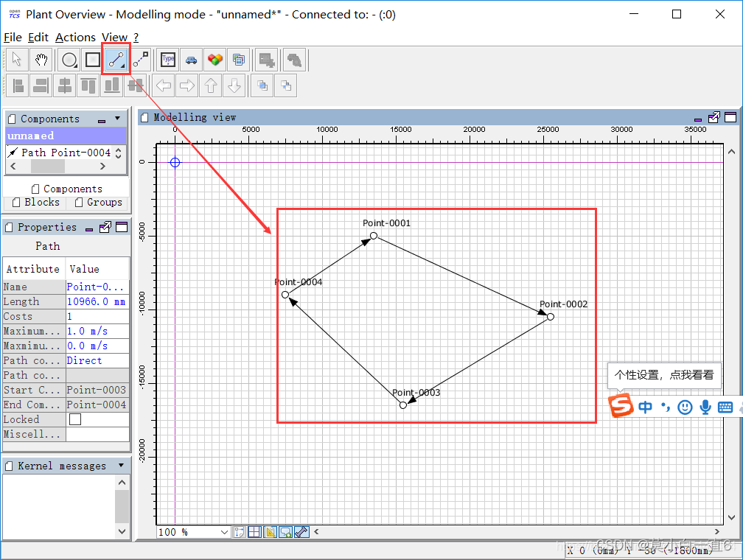Undock the Modelling view panel
Image resolution: width=743 pixels, height=560 pixels.
tap(714, 117)
